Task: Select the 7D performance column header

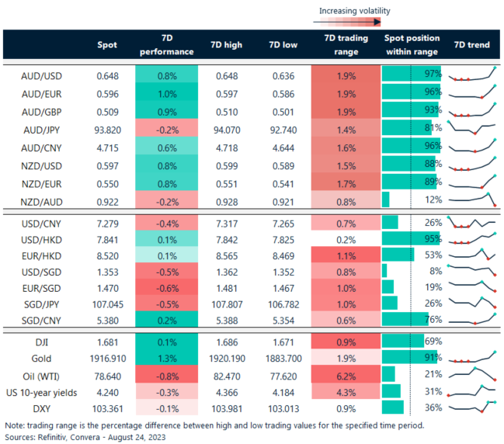Action: tap(166, 45)
